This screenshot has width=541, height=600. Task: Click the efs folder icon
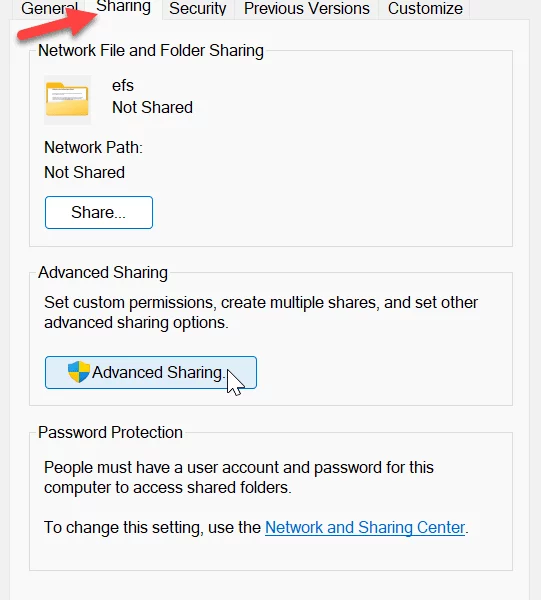(67, 99)
